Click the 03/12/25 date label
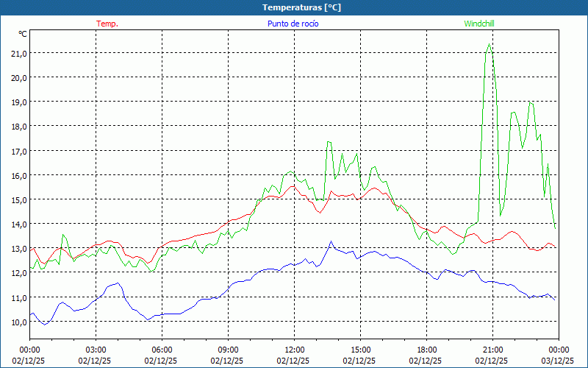Screen dimensions: 588x368 click(x=559, y=361)
